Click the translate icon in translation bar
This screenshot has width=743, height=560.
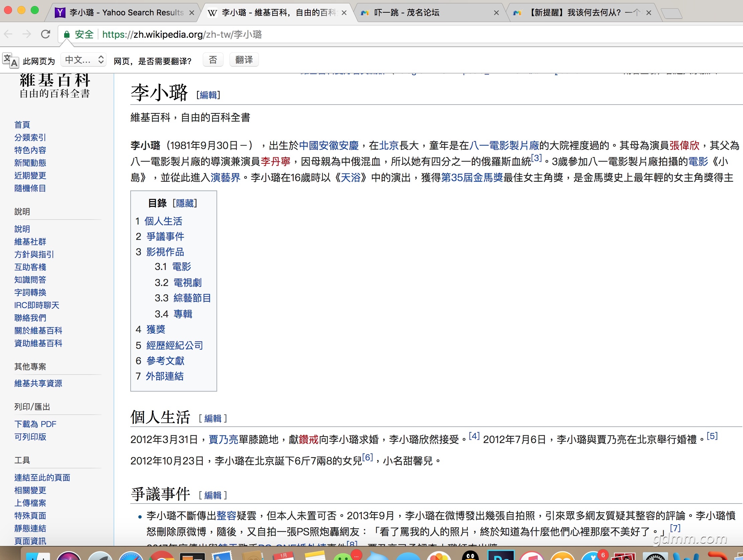(10, 60)
